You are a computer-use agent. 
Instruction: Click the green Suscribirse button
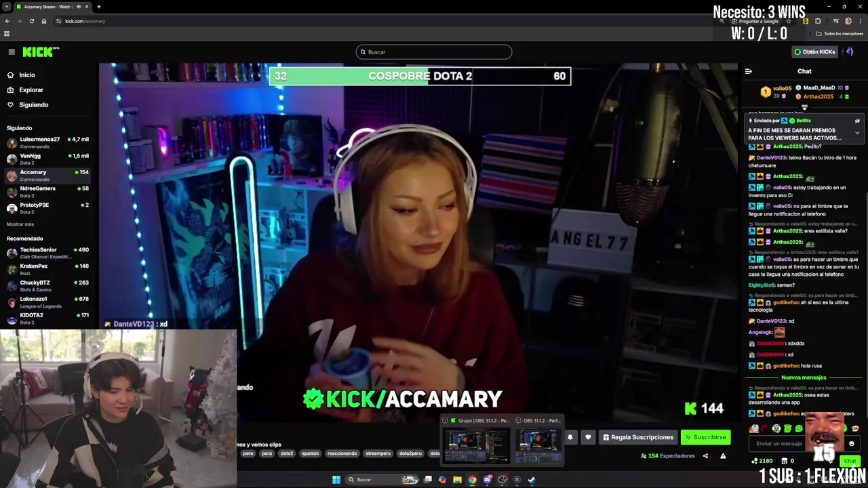click(705, 437)
